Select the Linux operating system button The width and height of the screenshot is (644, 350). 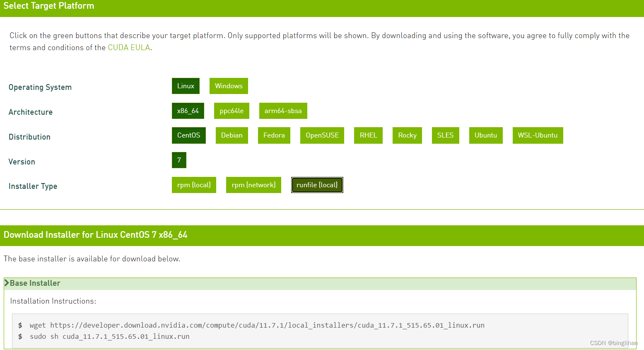point(186,86)
